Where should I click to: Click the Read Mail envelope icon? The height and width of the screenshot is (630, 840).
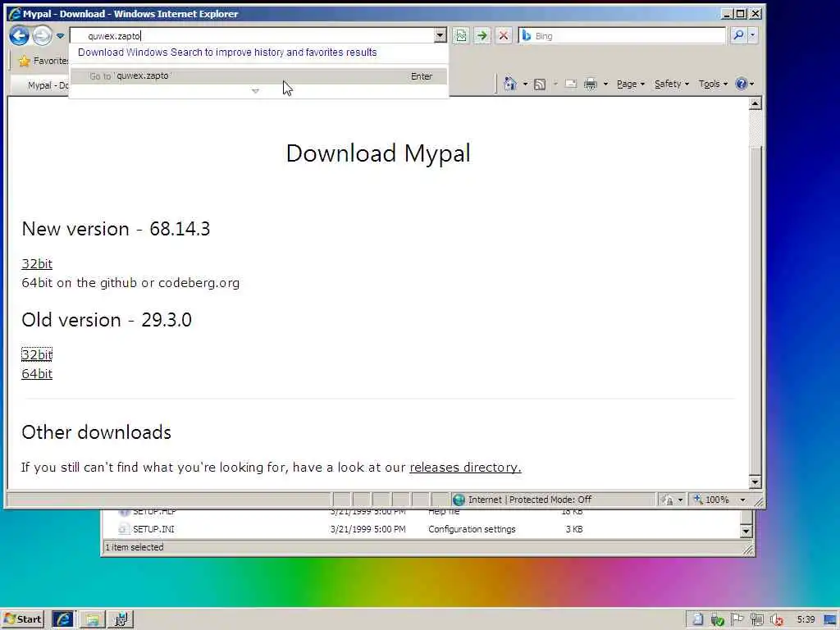click(571, 84)
